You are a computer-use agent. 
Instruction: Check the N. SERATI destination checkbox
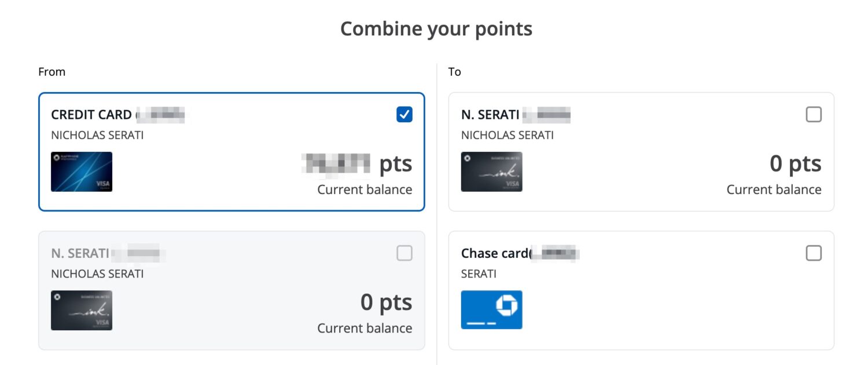tap(814, 114)
